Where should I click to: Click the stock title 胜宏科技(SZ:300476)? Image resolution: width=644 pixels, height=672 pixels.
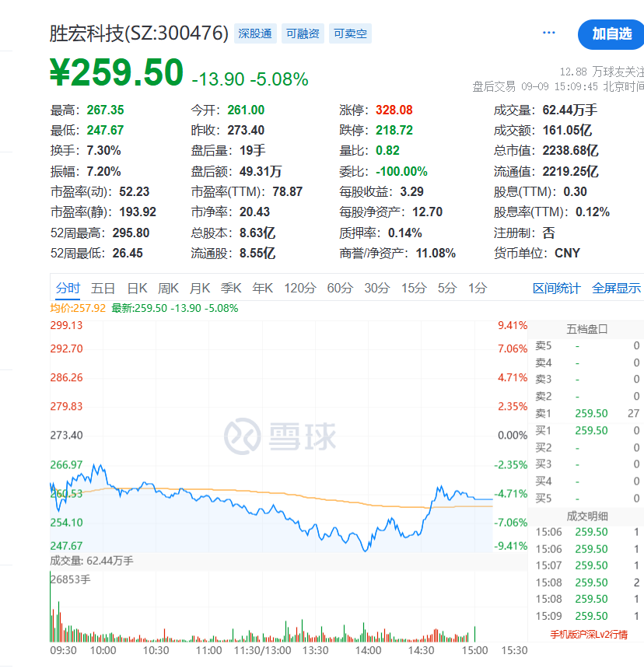pyautogui.click(x=138, y=33)
